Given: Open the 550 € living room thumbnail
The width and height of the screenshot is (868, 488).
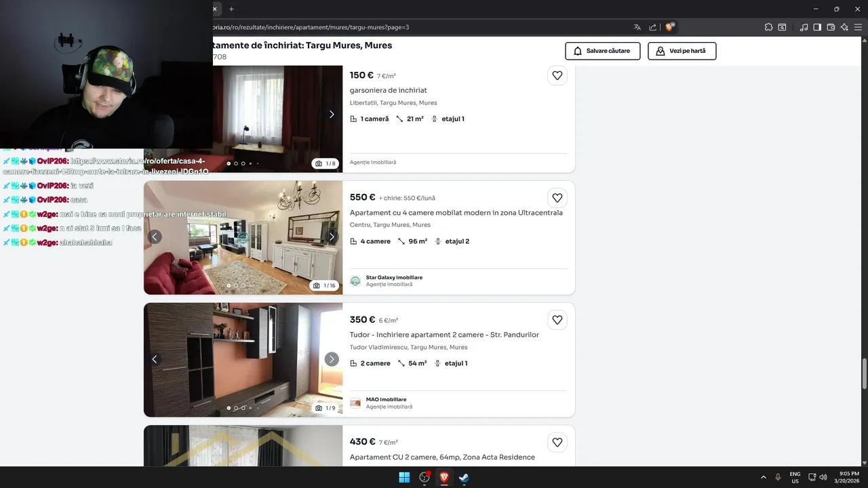Looking at the screenshot, I should click(x=243, y=237).
